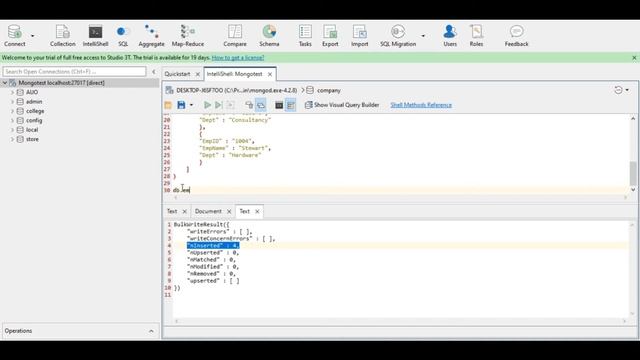Follow the 'How to get a license?' link
The image size is (640, 360).
coord(238,58)
